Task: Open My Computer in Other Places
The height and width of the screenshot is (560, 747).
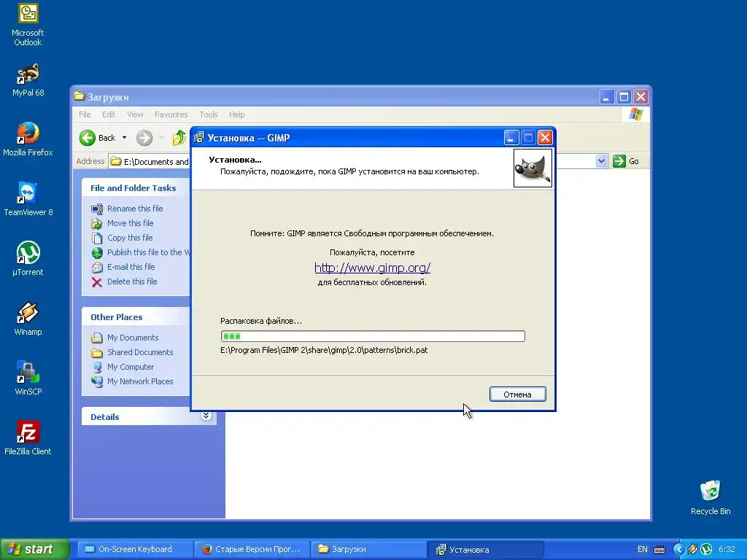Action: (131, 367)
